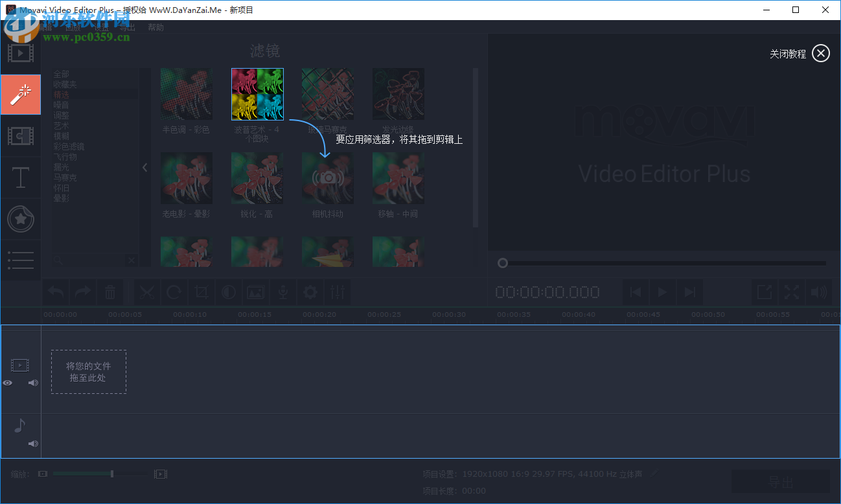Open clip properties with the gear icon
Image resolution: width=841 pixels, height=504 pixels.
(310, 292)
